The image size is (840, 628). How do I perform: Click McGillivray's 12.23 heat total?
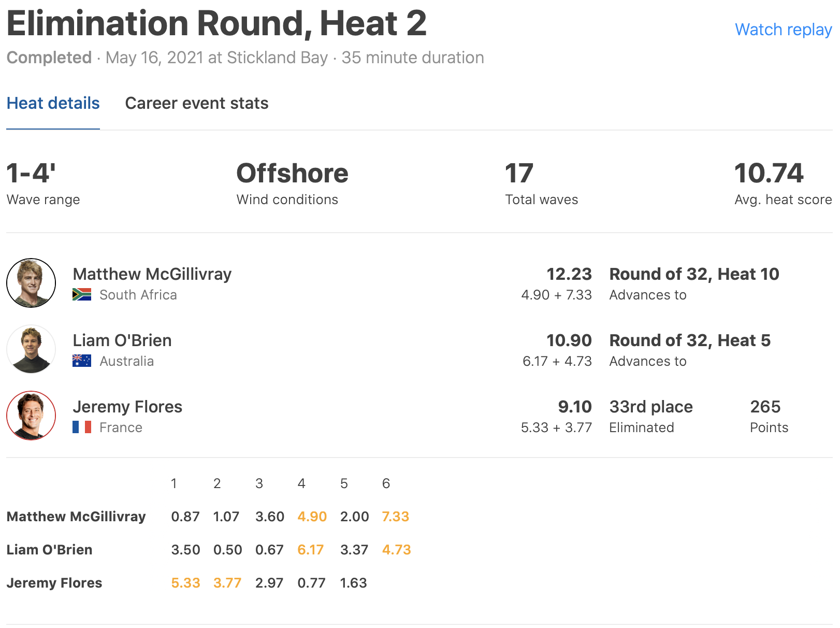569,274
